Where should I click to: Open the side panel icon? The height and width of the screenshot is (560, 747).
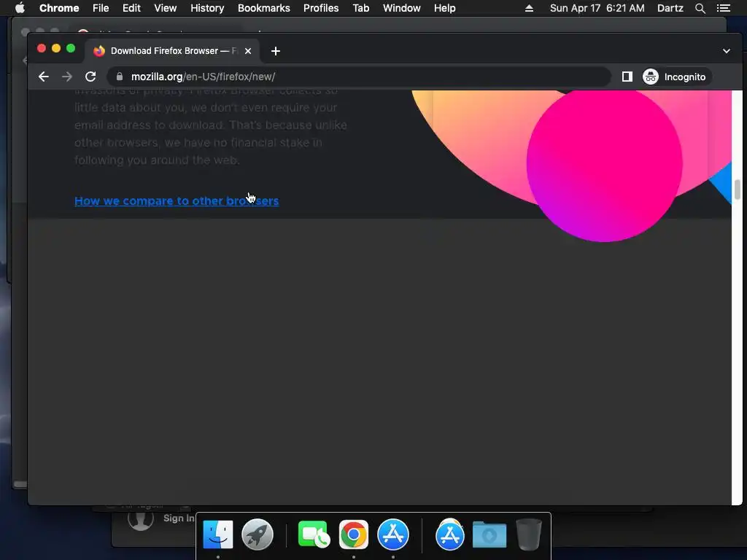coord(627,77)
